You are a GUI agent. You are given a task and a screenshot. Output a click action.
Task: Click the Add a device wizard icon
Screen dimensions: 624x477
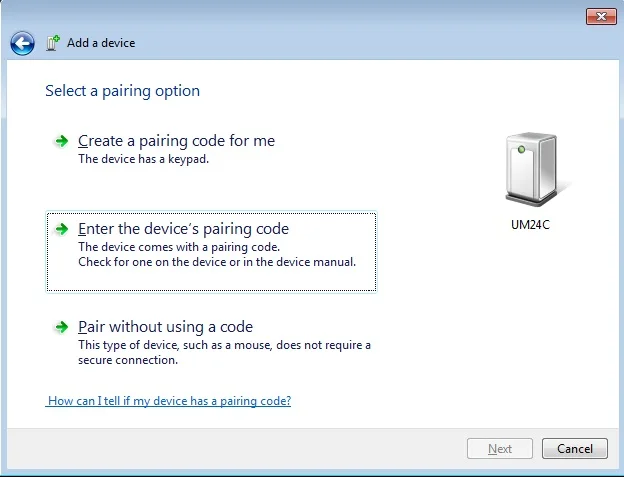(x=53, y=43)
